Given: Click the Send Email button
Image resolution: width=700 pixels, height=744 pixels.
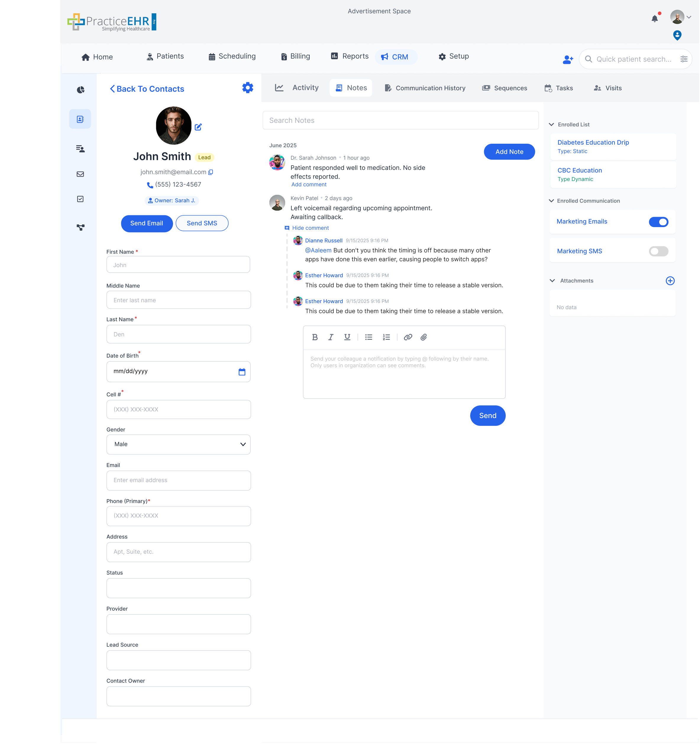Looking at the screenshot, I should [x=147, y=223].
